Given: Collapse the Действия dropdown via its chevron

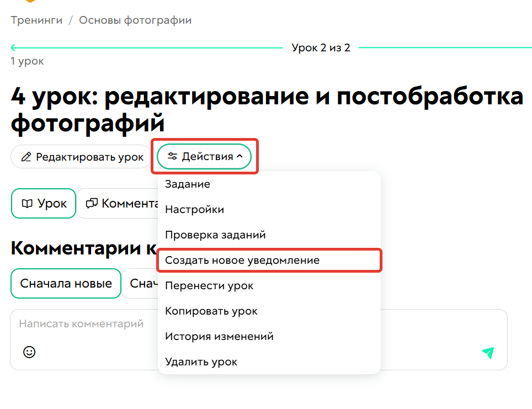Looking at the screenshot, I should pos(240,156).
